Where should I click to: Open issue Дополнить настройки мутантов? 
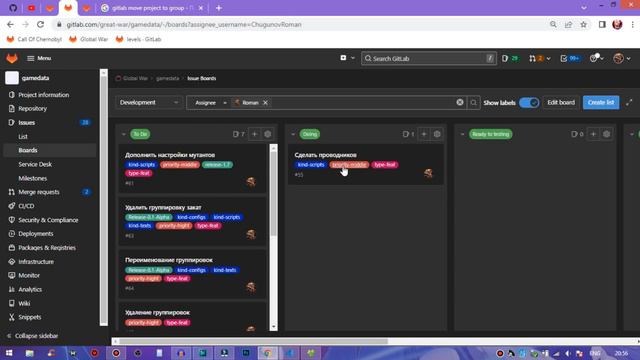[x=170, y=155]
